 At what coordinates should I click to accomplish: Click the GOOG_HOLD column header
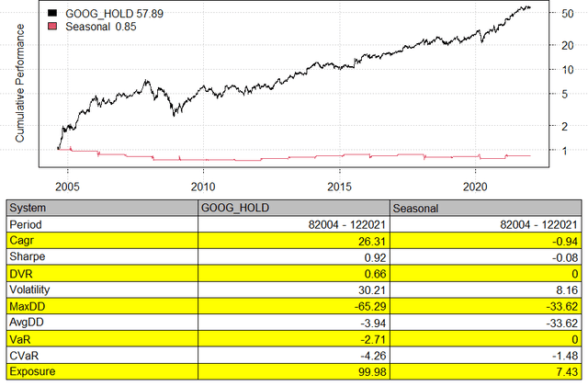click(294, 208)
